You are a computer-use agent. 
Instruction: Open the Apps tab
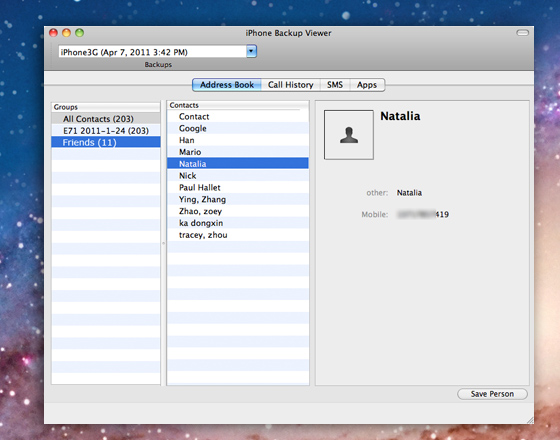(367, 85)
